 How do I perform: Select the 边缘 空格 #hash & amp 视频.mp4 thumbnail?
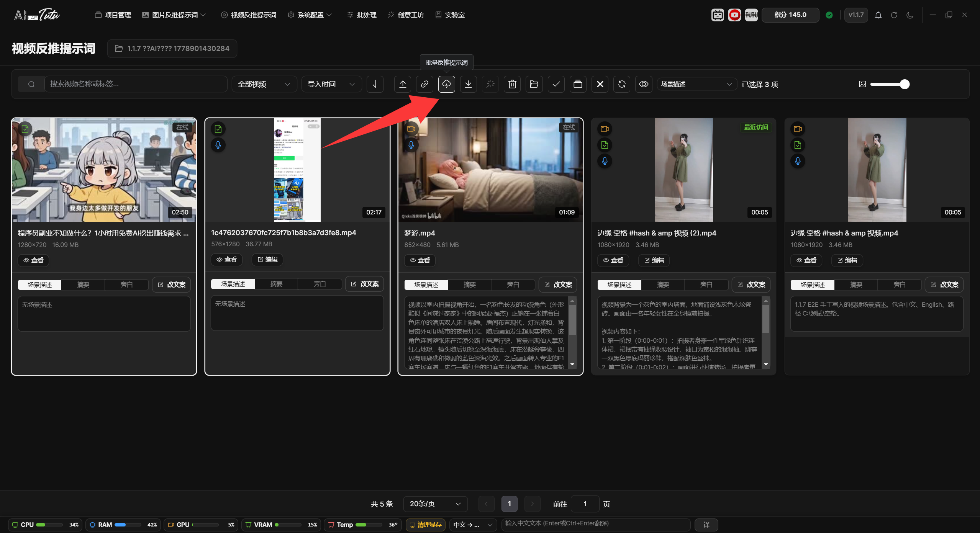(x=877, y=170)
